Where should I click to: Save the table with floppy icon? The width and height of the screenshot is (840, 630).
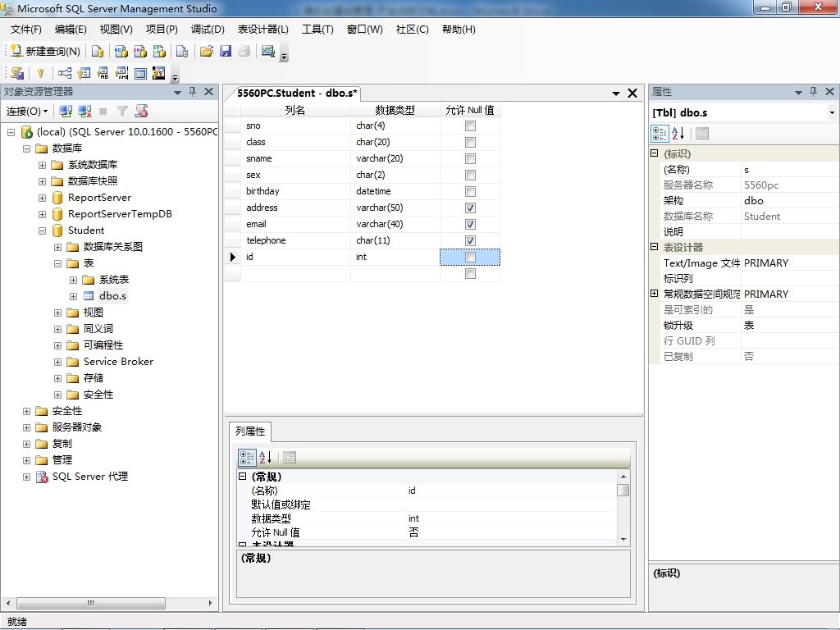pyautogui.click(x=226, y=51)
